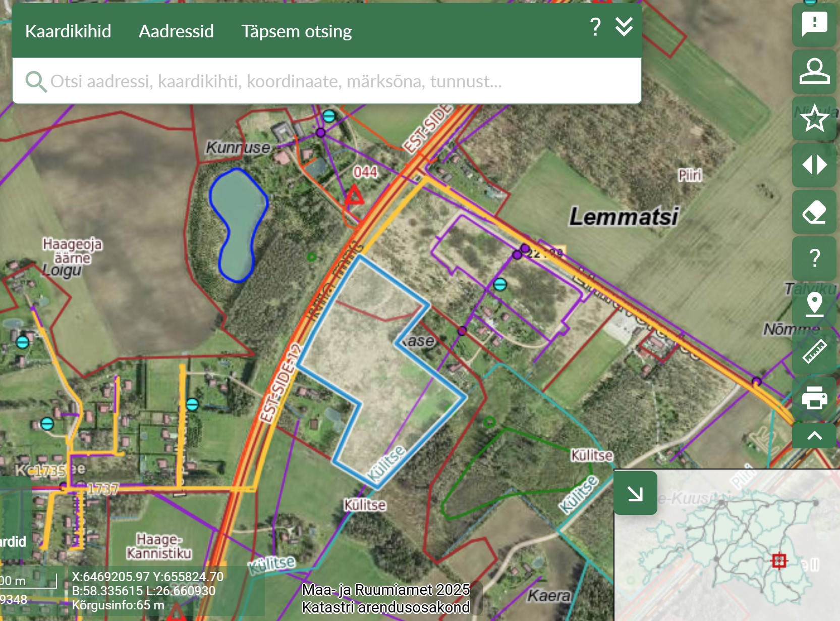The height and width of the screenshot is (621, 840).
Task: Open the feedback speech bubble icon
Action: 814,24
